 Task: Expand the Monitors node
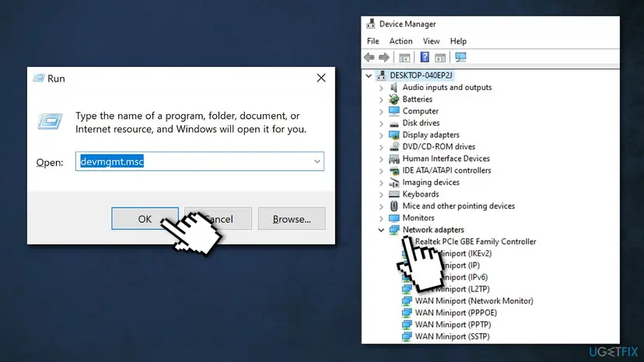tap(381, 219)
